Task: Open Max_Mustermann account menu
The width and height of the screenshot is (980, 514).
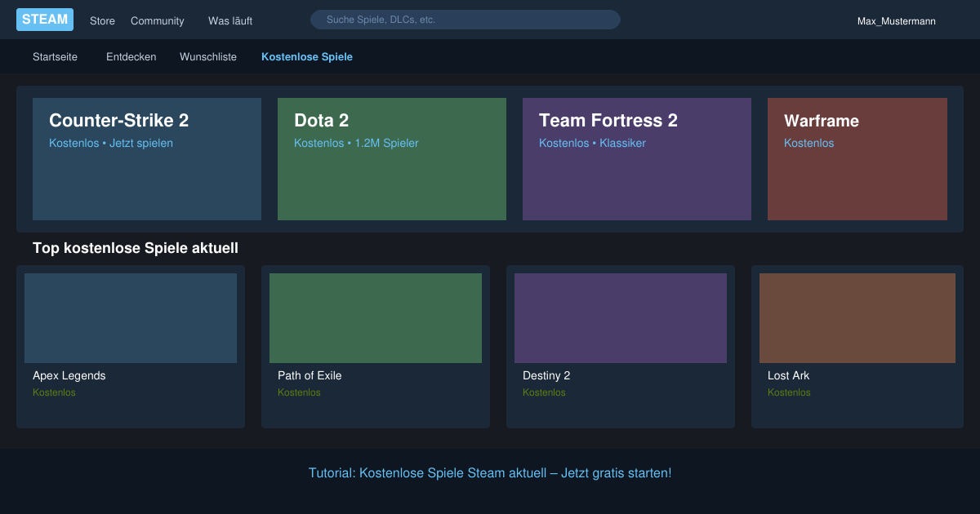Action: pyautogui.click(x=897, y=21)
